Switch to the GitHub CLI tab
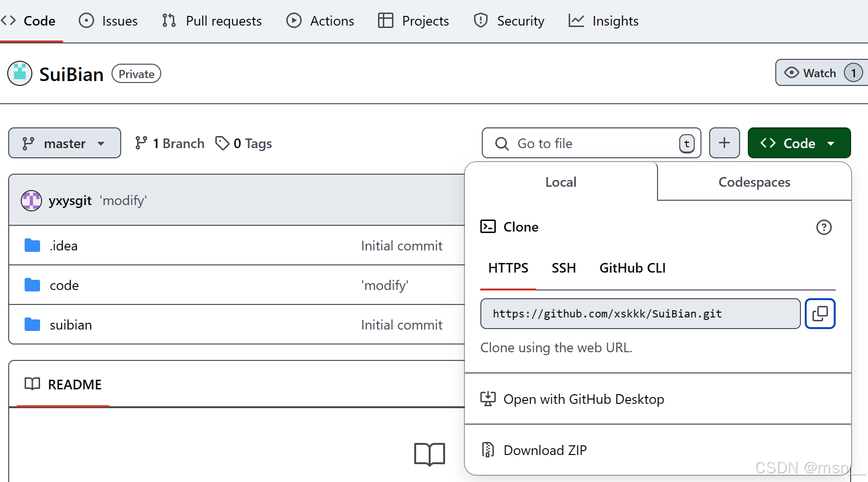Image resolution: width=868 pixels, height=482 pixels. [632, 268]
